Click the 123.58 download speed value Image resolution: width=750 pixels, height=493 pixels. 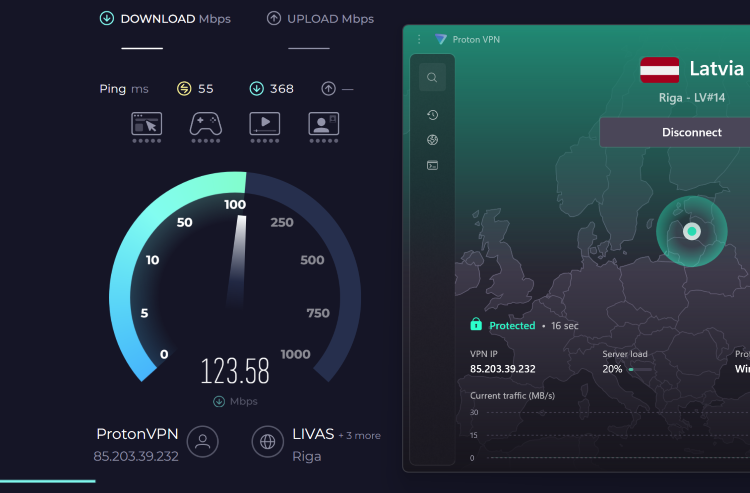235,371
